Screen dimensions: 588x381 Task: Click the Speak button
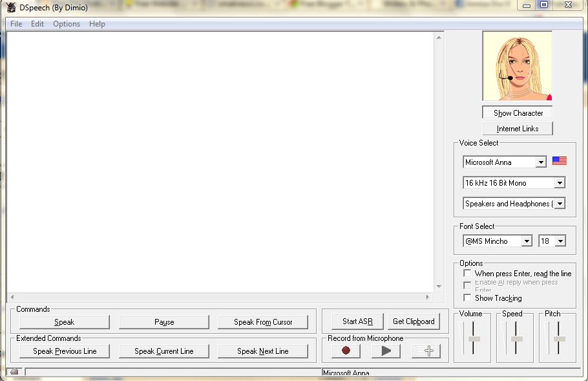click(x=65, y=322)
